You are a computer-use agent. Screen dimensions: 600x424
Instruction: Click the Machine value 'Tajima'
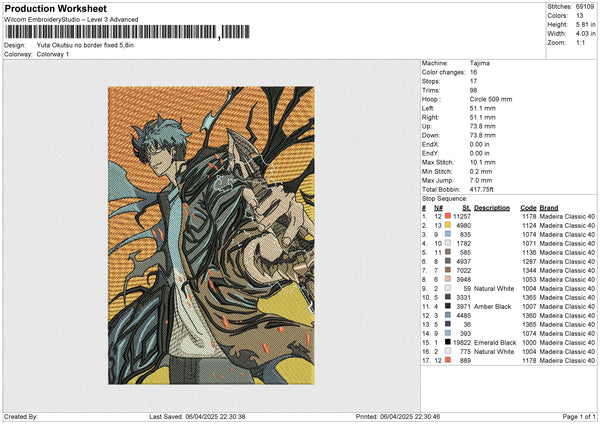(479, 63)
